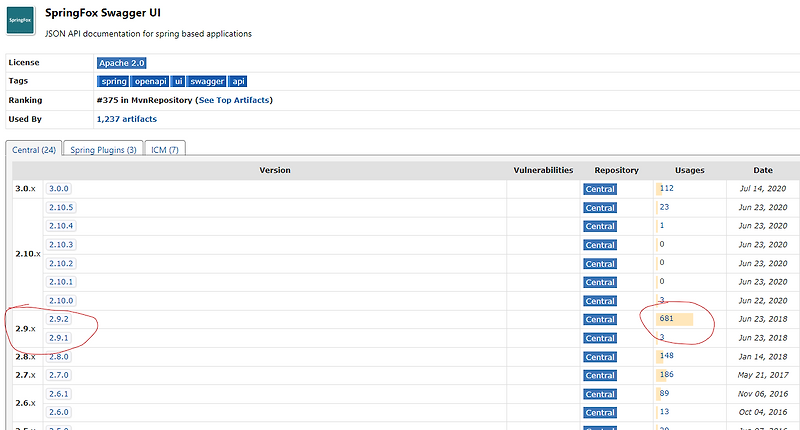Open the See Top Artifacts link
This screenshot has width=800, height=430.
coord(234,100)
